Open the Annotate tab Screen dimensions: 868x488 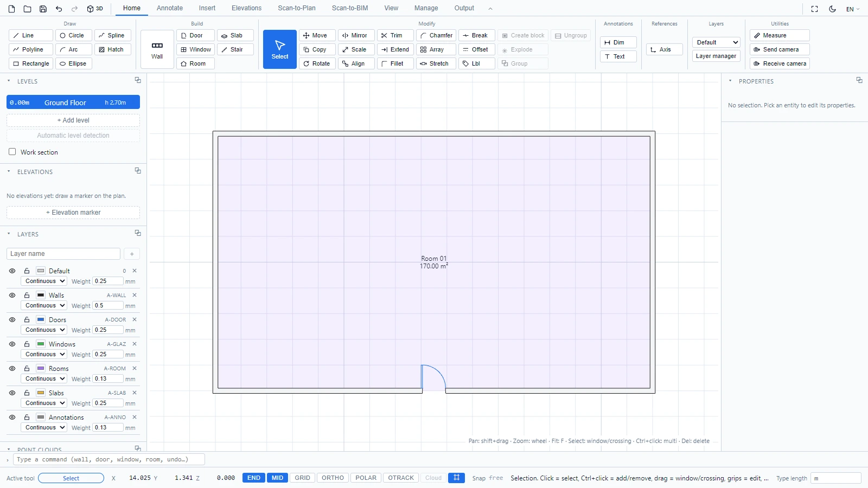[x=170, y=8]
